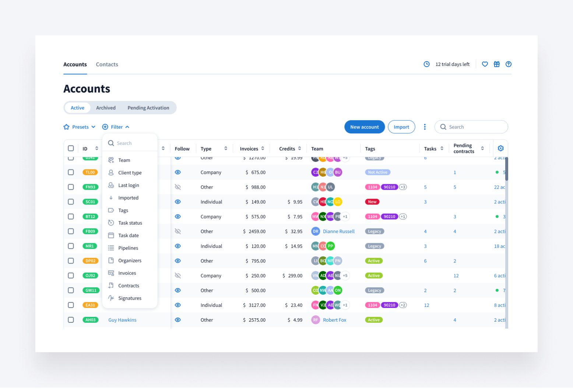Image resolution: width=573 pixels, height=392 pixels.
Task: Click the help question mark icon
Action: point(508,64)
